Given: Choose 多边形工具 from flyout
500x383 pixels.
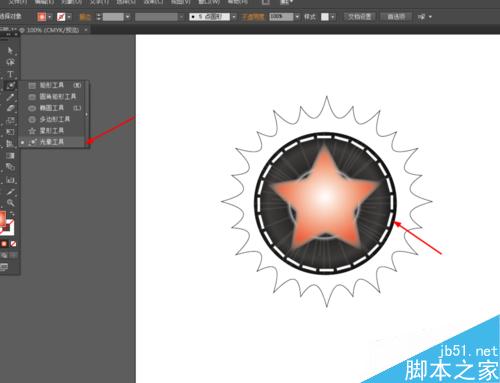Looking at the screenshot, I should [x=54, y=119].
